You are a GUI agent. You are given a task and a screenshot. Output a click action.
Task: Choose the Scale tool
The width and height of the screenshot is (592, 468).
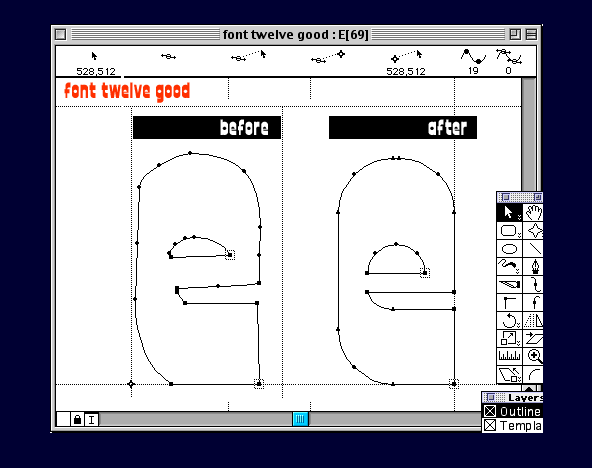tap(509, 339)
